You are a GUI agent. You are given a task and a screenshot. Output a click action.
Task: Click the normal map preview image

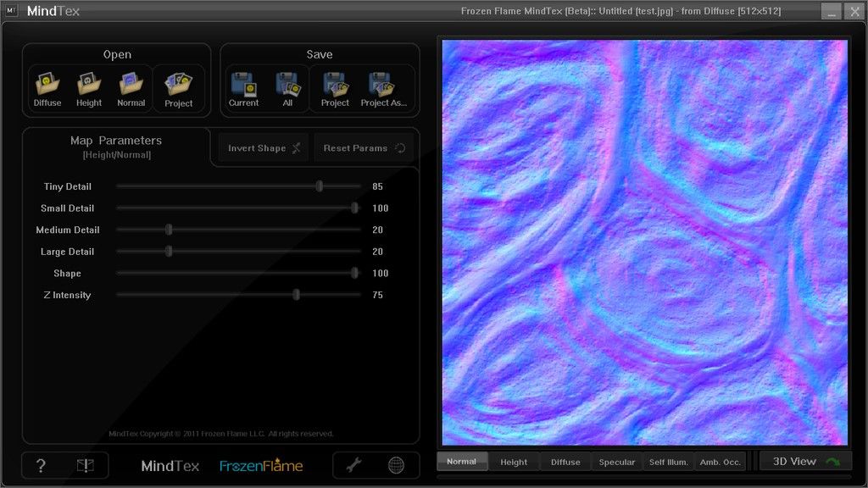[x=644, y=242]
